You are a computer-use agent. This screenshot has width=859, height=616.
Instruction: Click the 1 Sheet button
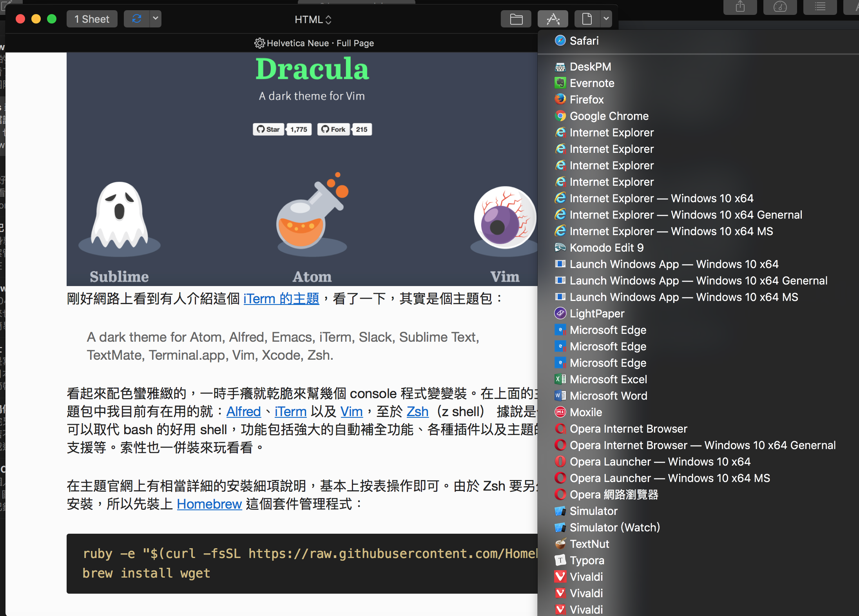[92, 19]
